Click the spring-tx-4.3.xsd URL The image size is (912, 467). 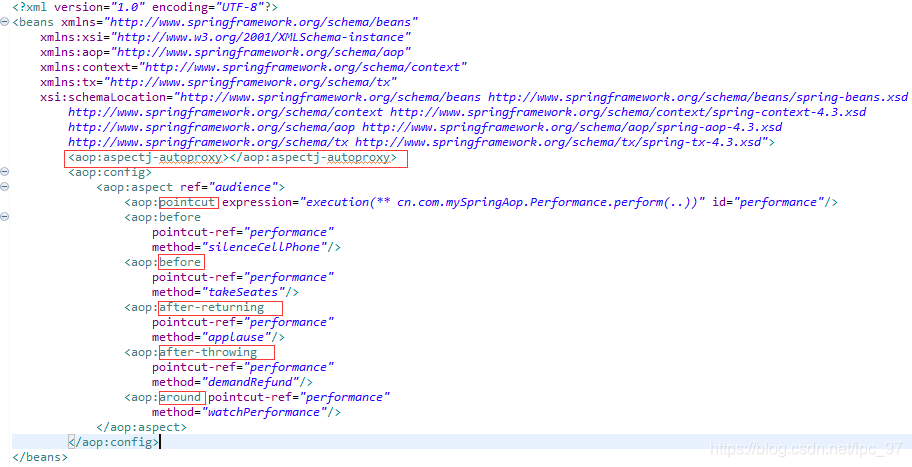pyautogui.click(x=558, y=142)
